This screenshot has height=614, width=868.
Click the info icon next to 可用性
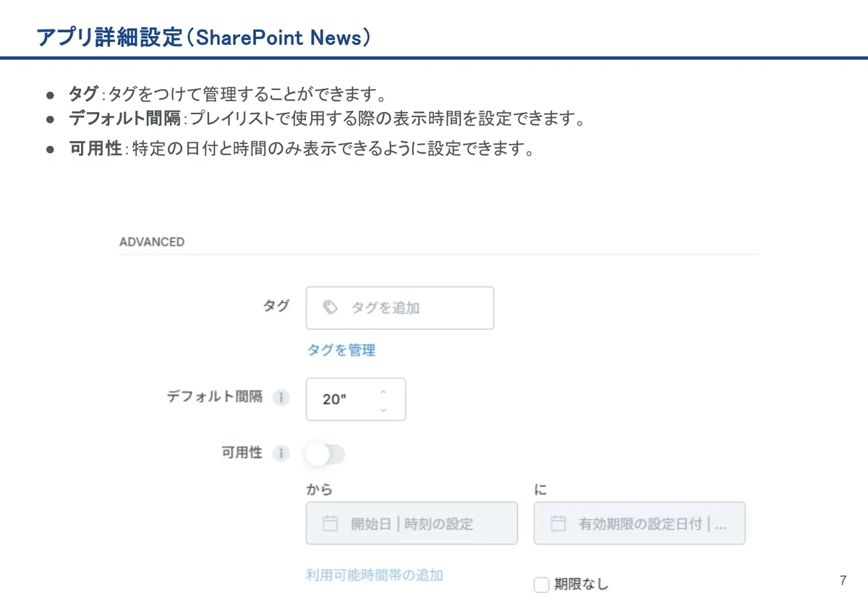coord(281,453)
